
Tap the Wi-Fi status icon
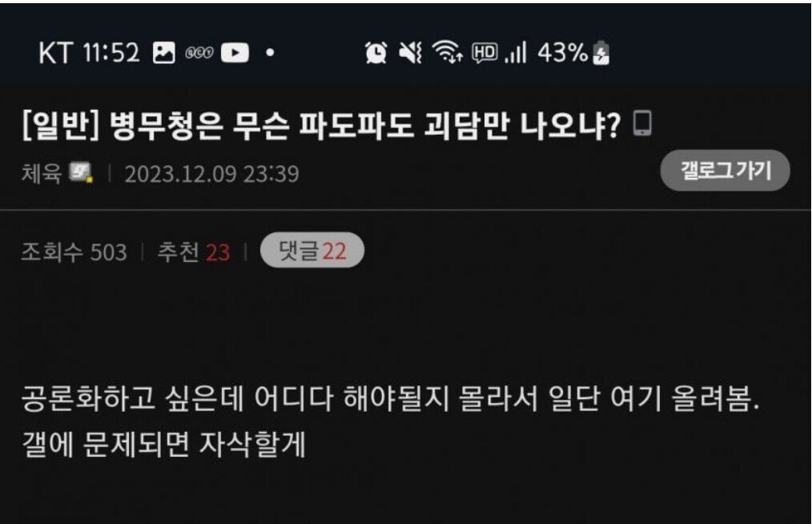(x=447, y=52)
